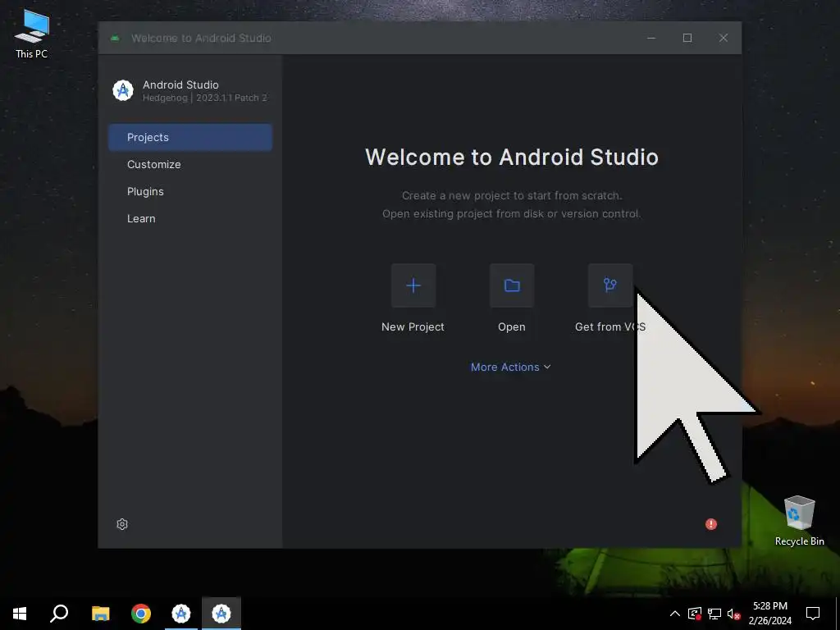
Task: Select the This PC desktop icon
Action: click(32, 34)
